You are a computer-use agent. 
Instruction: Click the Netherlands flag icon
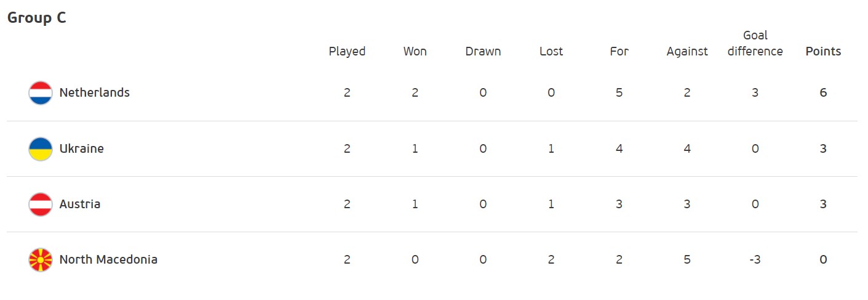pos(41,93)
